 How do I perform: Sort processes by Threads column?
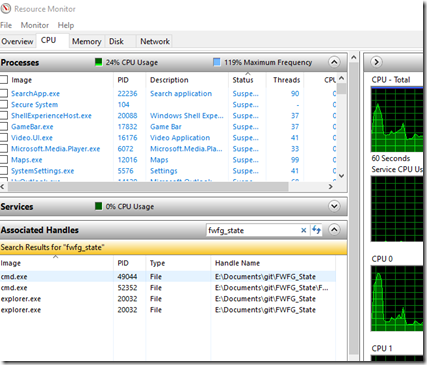[285, 80]
